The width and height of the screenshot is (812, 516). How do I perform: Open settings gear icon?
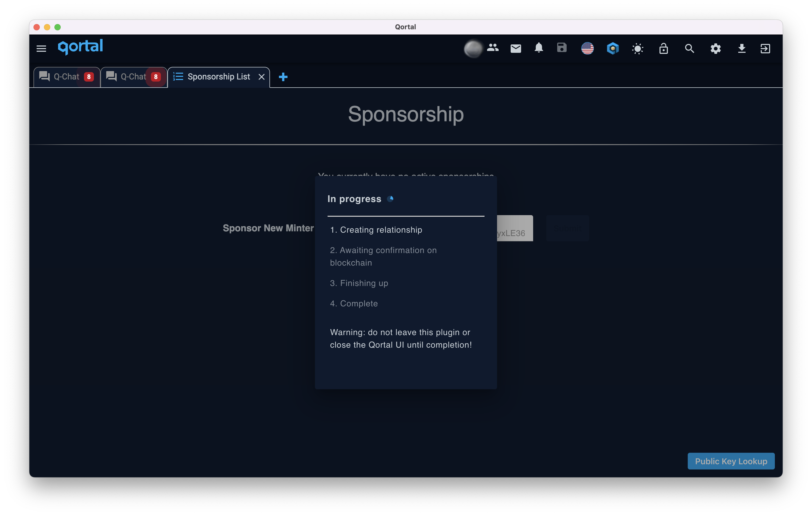[x=715, y=49]
